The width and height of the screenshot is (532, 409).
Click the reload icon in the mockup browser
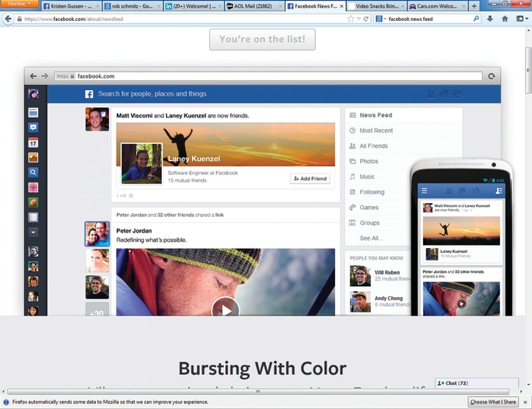pyautogui.click(x=491, y=76)
